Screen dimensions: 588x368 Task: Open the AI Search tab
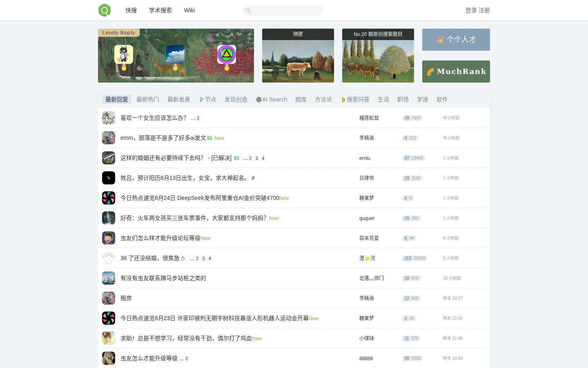point(272,99)
